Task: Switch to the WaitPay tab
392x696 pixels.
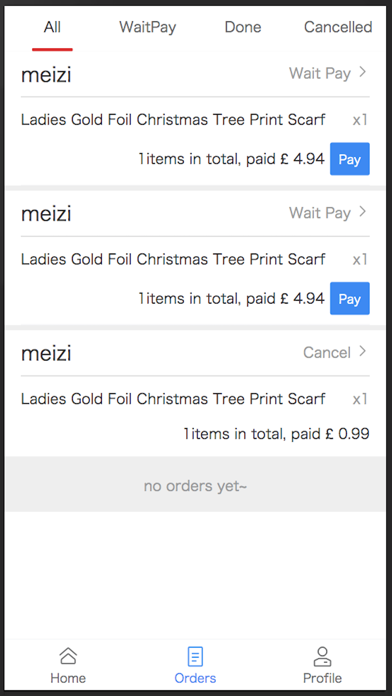Action: (147, 27)
